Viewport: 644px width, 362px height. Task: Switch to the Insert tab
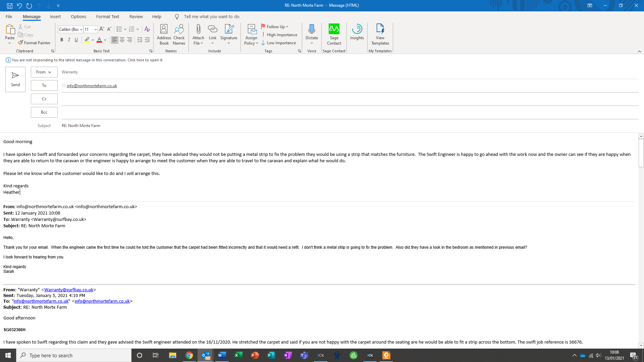click(55, 17)
